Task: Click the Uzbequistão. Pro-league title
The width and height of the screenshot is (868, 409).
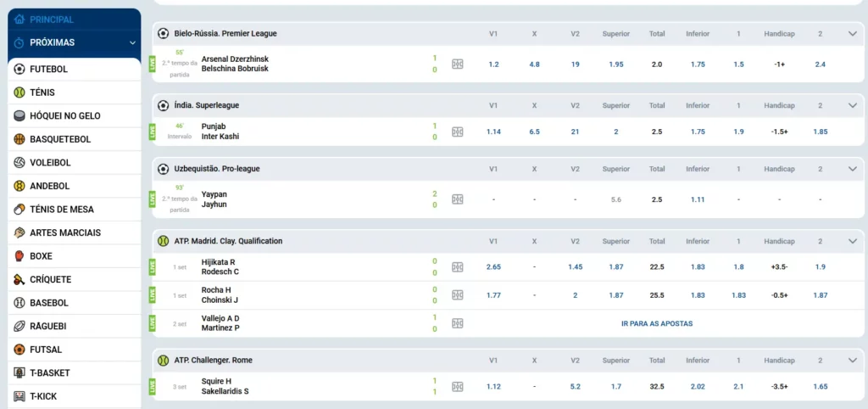Action: [x=217, y=169]
